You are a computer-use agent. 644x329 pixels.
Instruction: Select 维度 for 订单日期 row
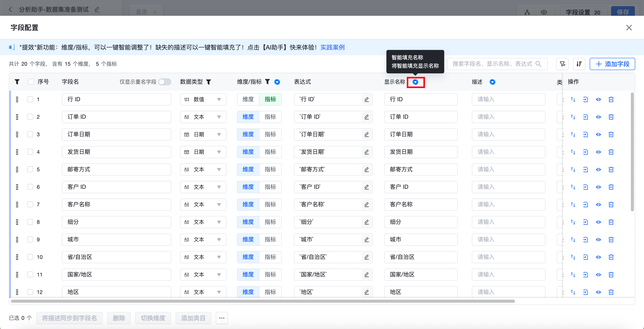coord(248,134)
